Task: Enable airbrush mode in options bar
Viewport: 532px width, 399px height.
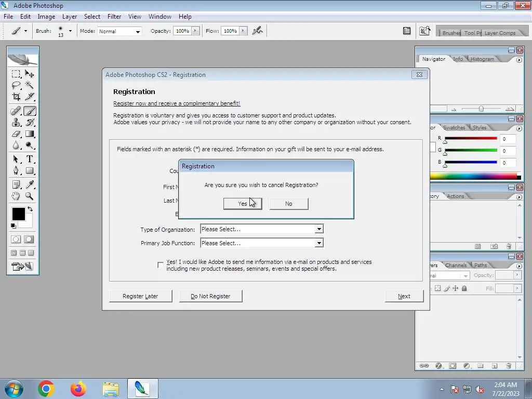Action: pyautogui.click(x=258, y=31)
